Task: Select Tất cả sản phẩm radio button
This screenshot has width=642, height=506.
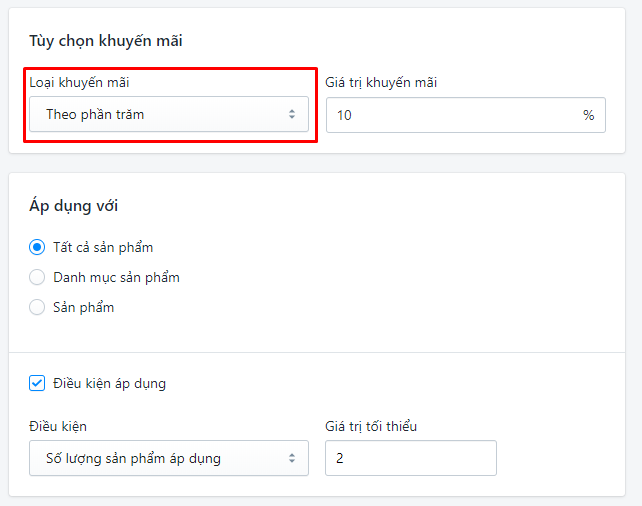Action: tap(37, 247)
